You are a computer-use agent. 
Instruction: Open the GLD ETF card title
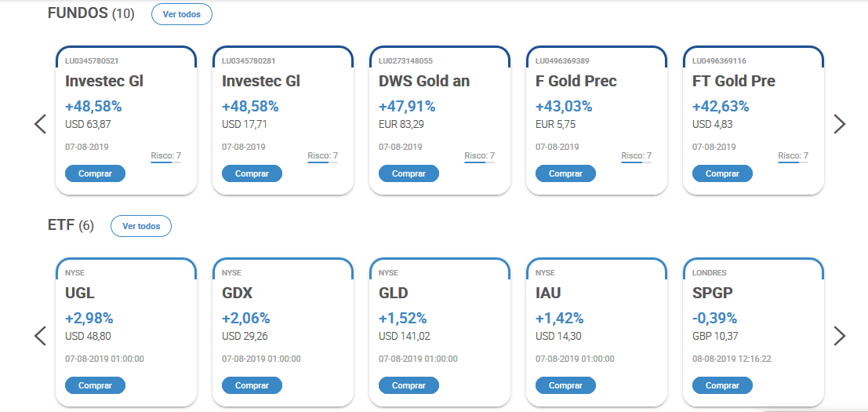point(394,293)
